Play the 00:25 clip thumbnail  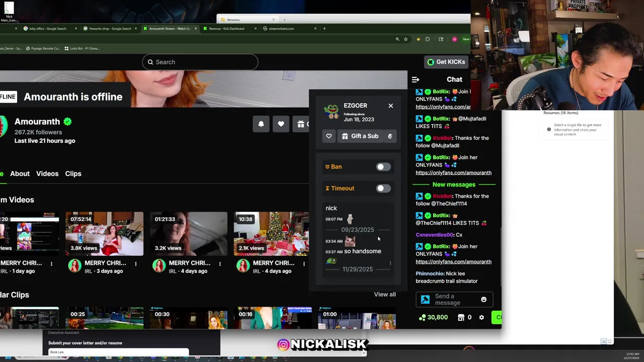[x=104, y=318]
